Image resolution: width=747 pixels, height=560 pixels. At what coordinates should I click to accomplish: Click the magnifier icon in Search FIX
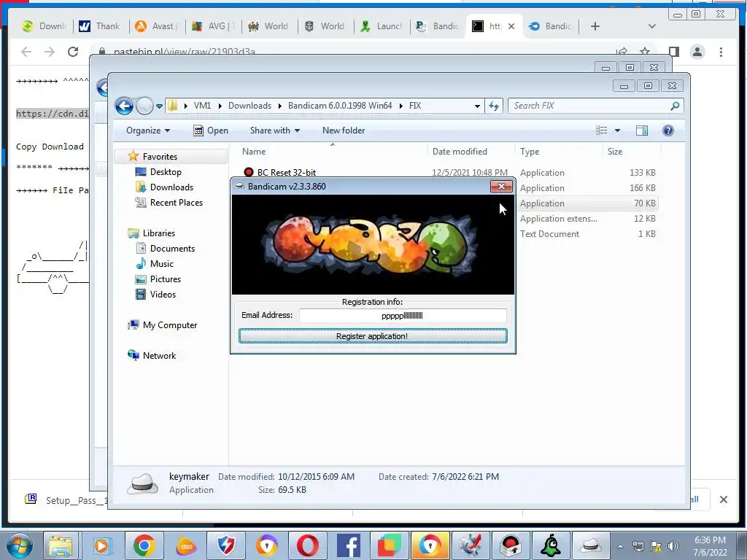pos(675,106)
